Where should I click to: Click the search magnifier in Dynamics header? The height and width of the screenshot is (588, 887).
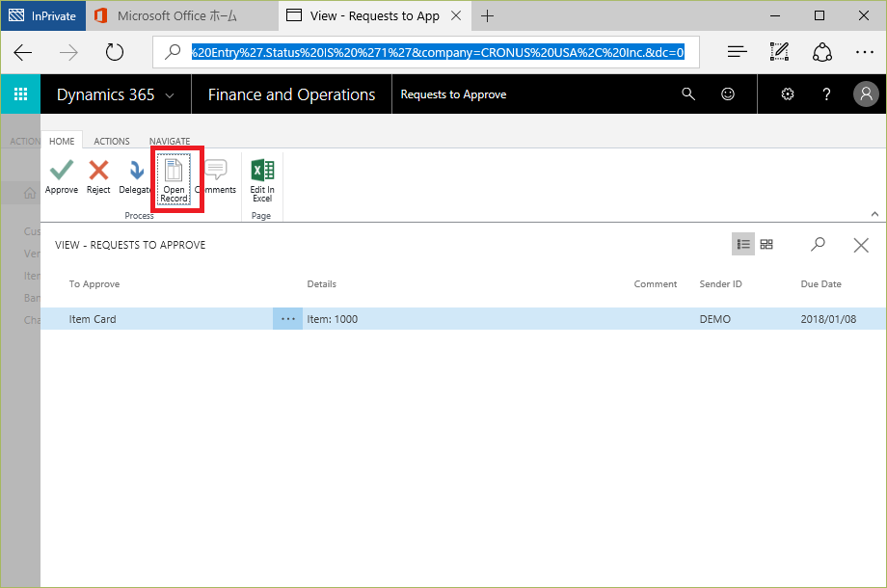(687, 94)
